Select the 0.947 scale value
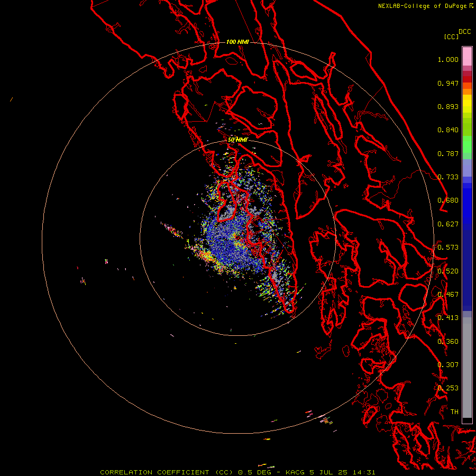This screenshot has height=476, width=476. pos(448,83)
